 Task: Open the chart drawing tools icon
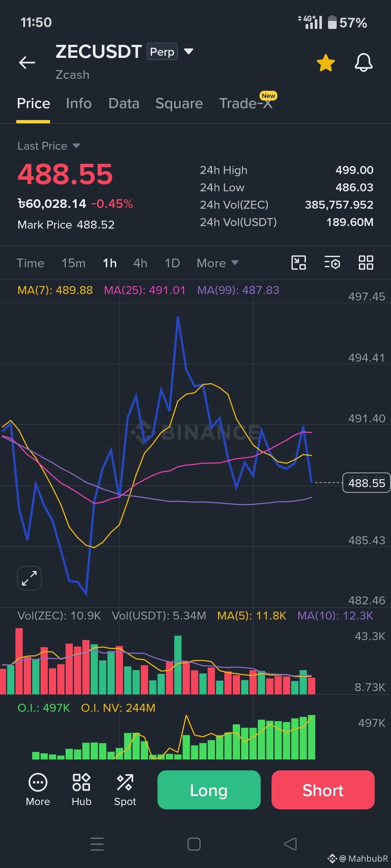click(299, 263)
